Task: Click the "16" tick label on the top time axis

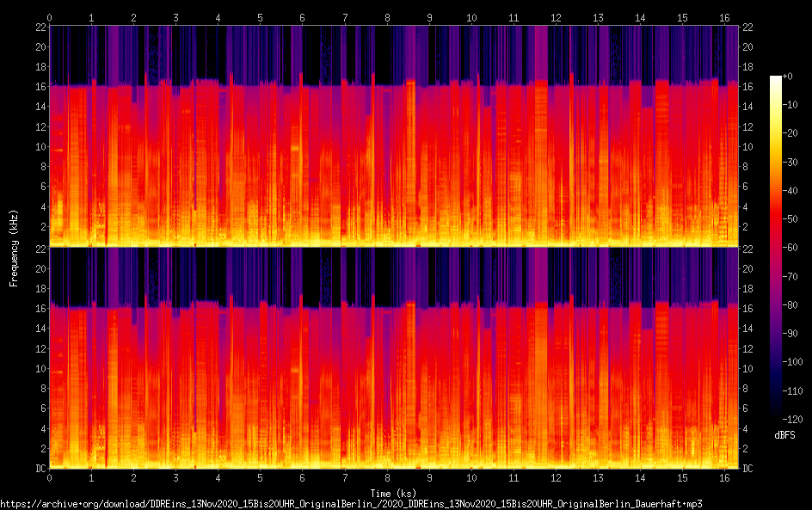Action: point(724,18)
